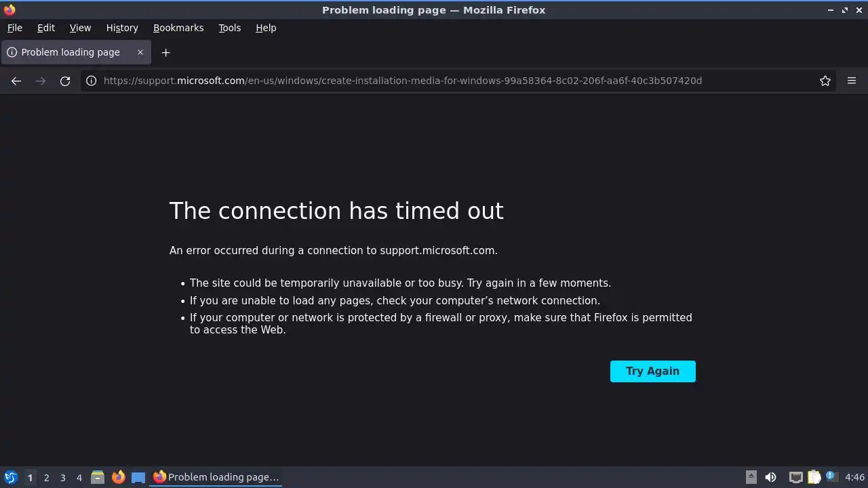This screenshot has width=868, height=488.
Task: Open the File menu
Action: coord(14,28)
